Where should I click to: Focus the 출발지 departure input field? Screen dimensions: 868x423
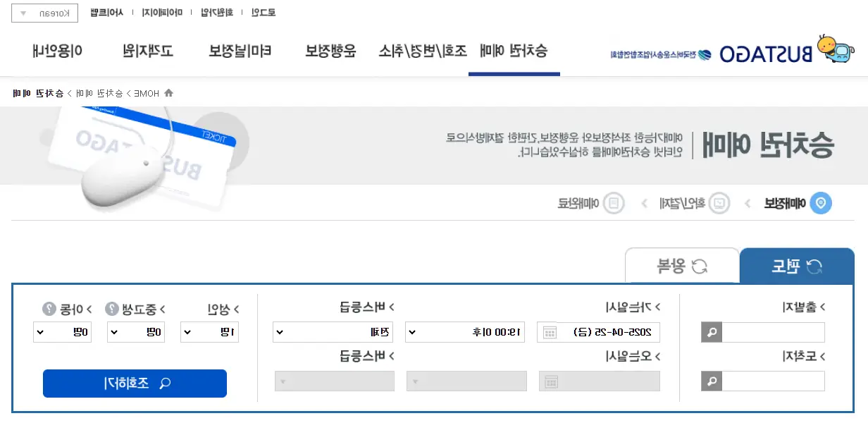click(773, 332)
